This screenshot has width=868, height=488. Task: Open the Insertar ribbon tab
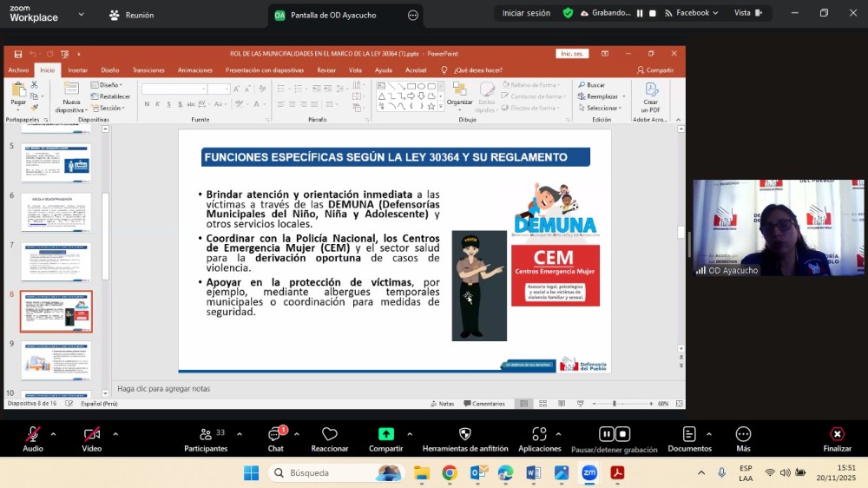(77, 70)
